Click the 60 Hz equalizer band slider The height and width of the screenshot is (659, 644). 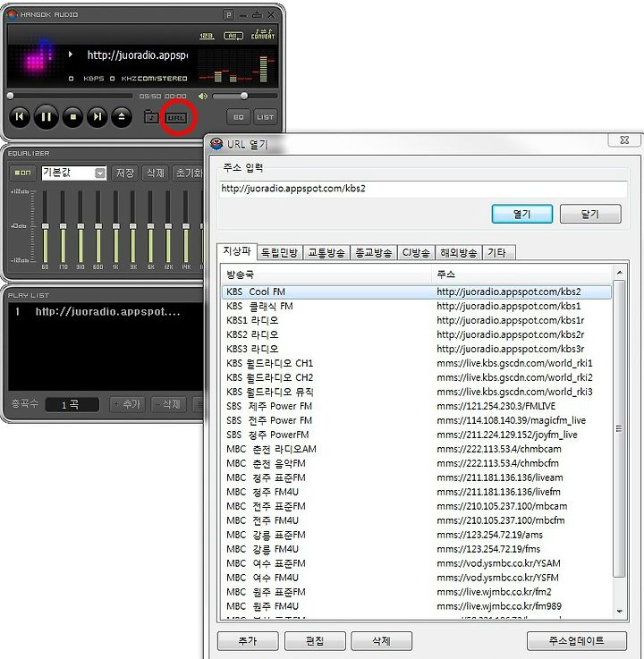(46, 226)
